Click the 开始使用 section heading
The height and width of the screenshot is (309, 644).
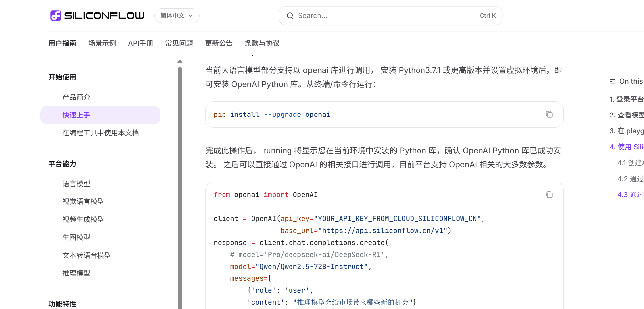coord(62,77)
